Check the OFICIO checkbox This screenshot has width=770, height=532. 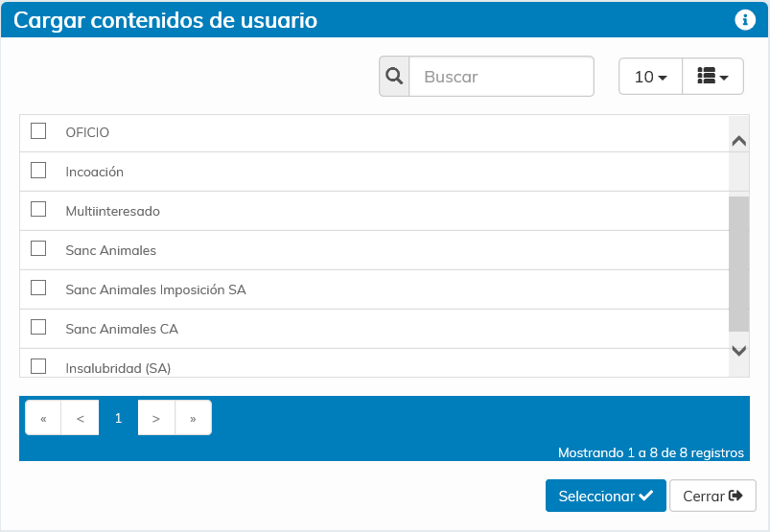38,131
